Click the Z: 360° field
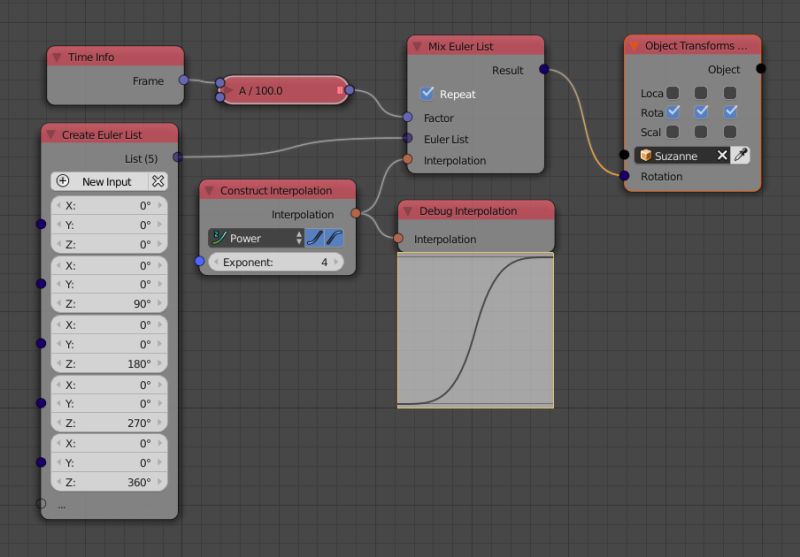 tap(109, 482)
